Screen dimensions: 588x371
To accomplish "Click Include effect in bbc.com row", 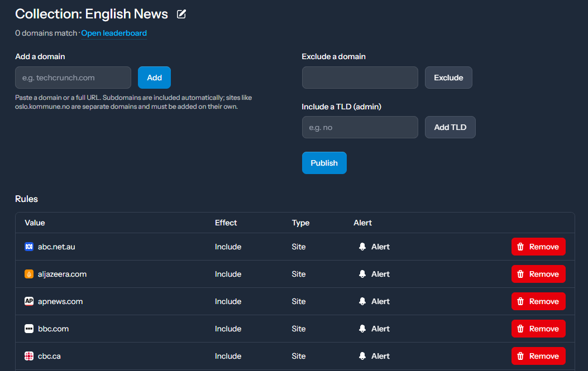I will [228, 329].
